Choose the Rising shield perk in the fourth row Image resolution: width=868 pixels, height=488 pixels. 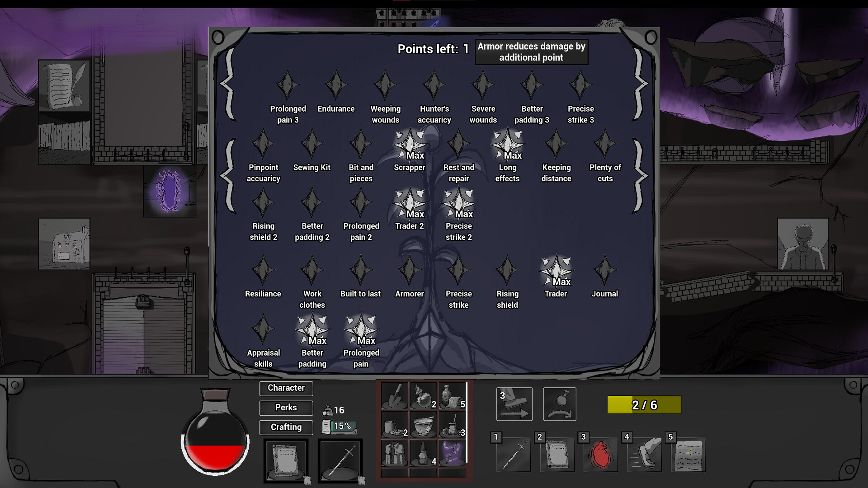(507, 270)
